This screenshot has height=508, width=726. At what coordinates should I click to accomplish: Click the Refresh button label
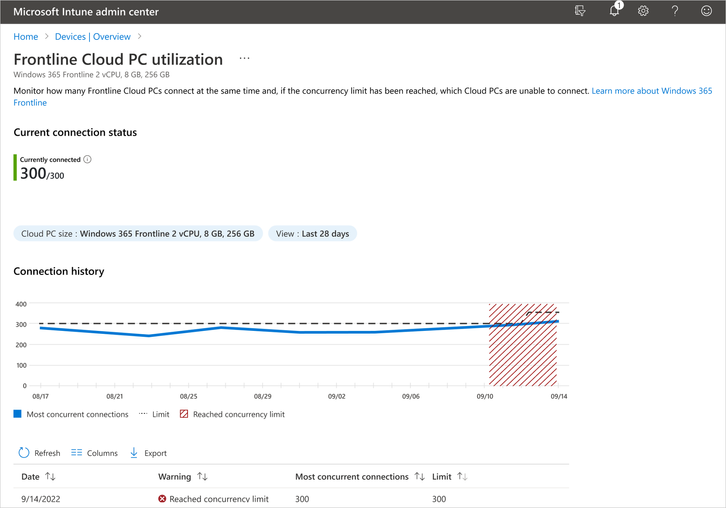47,453
